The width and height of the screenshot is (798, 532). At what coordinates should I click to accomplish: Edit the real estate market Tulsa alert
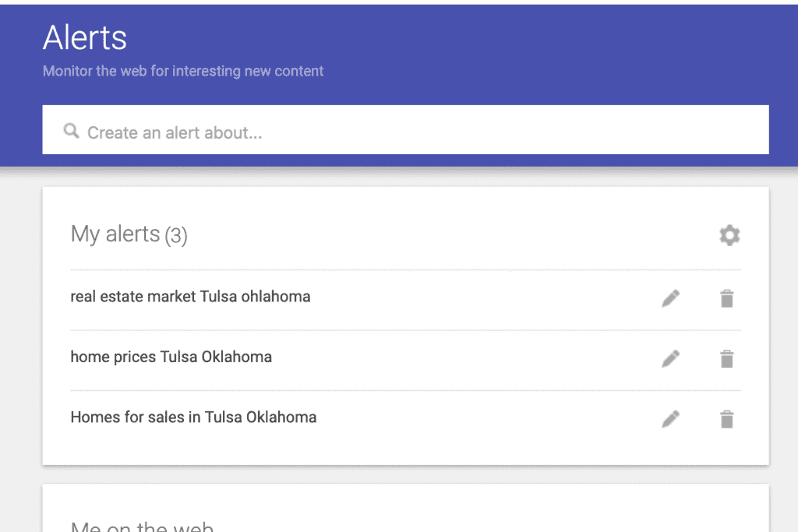(x=670, y=298)
